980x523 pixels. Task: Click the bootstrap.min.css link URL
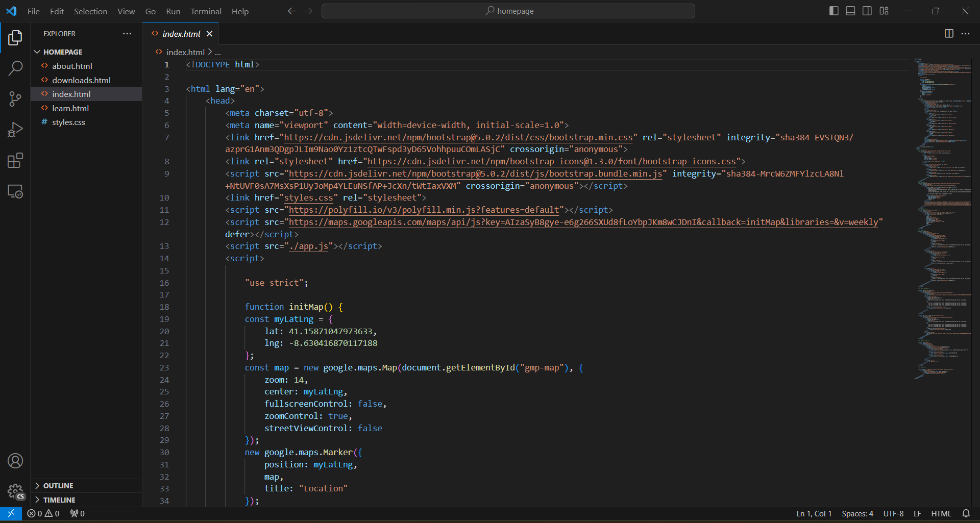coord(458,137)
